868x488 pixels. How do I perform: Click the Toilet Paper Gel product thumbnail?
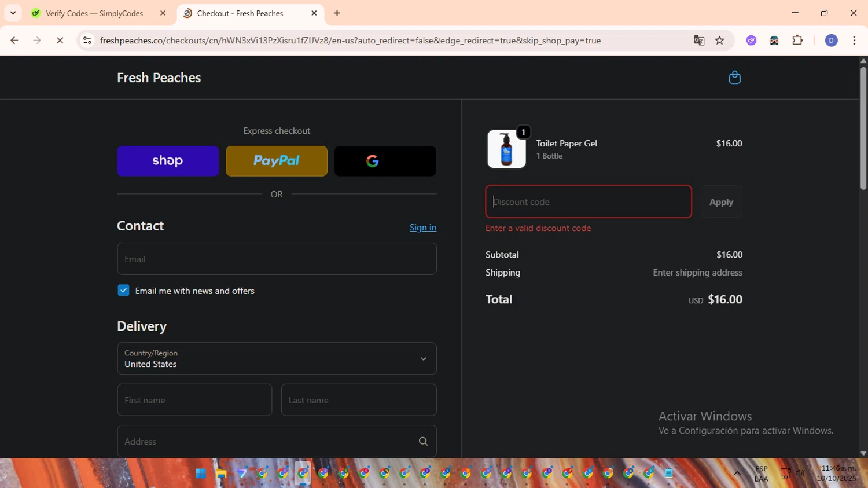click(506, 149)
